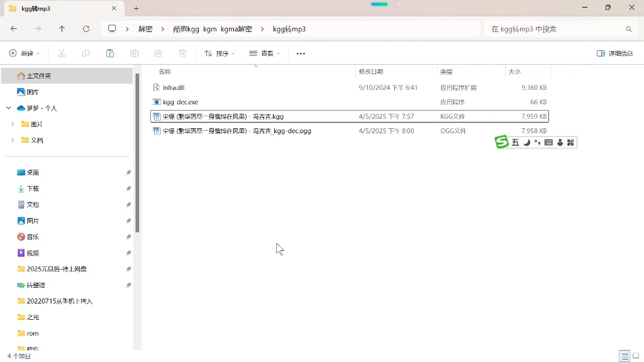Click the sidebar vertical scrollbar
The image size is (644, 362).
point(137,153)
